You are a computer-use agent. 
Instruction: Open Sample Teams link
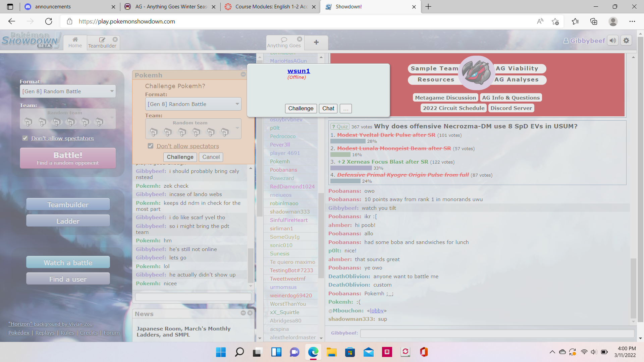[x=435, y=68]
